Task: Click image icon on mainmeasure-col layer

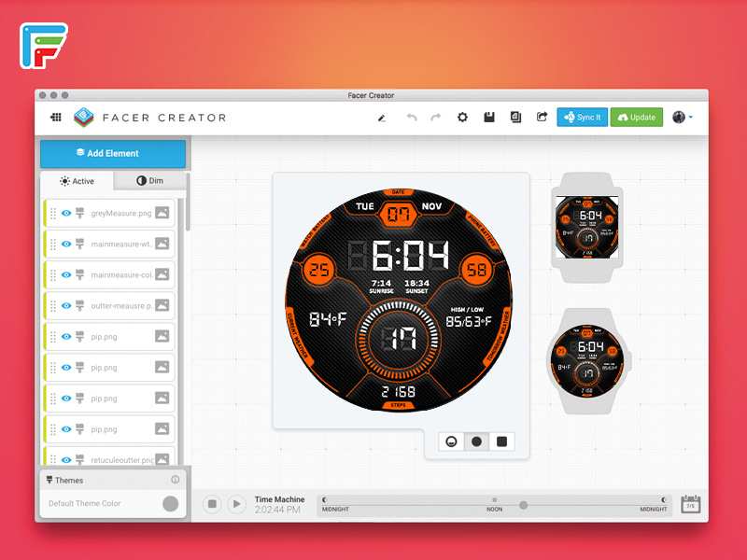Action: pos(162,274)
